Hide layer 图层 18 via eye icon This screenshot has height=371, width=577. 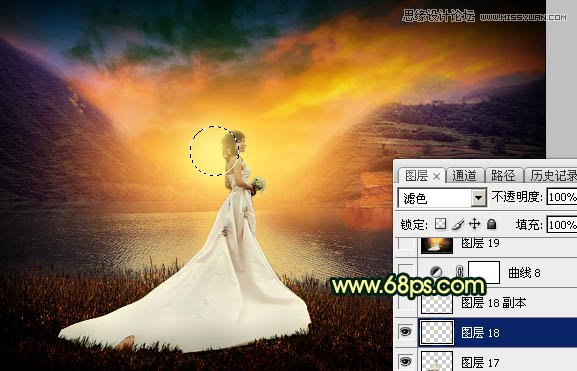(406, 332)
